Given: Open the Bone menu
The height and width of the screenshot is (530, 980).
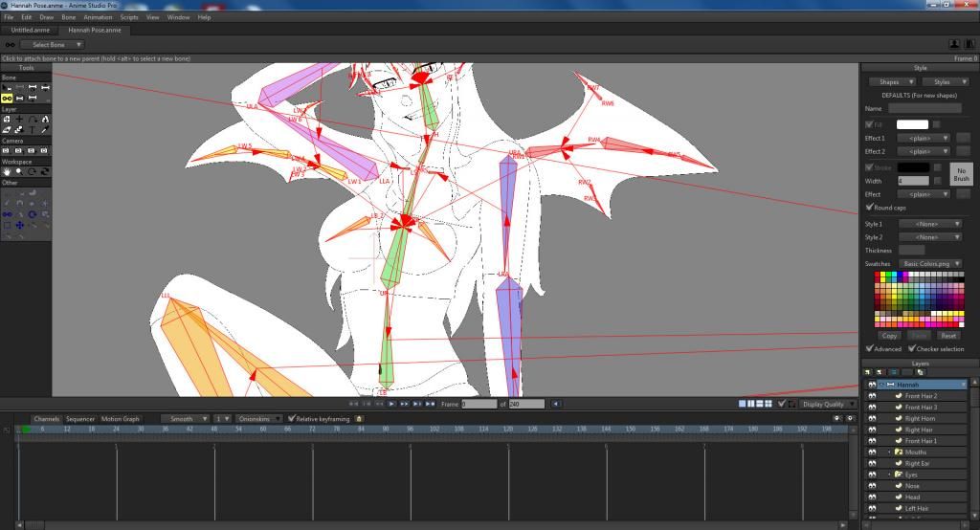Looking at the screenshot, I should tap(68, 17).
